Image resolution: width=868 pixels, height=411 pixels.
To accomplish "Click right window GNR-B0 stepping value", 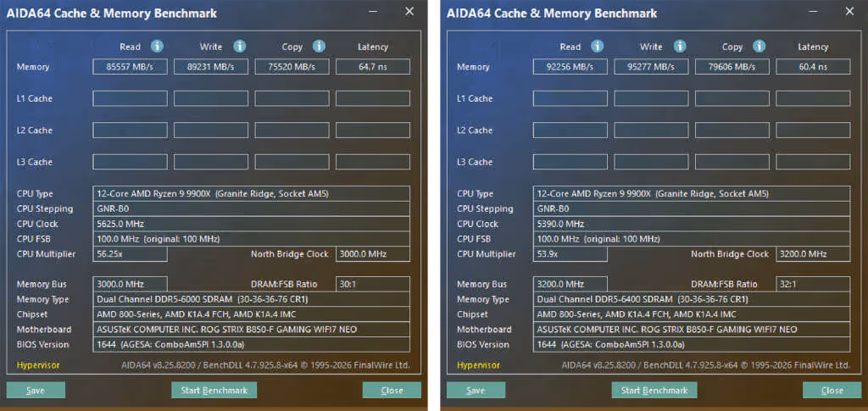I will click(692, 208).
